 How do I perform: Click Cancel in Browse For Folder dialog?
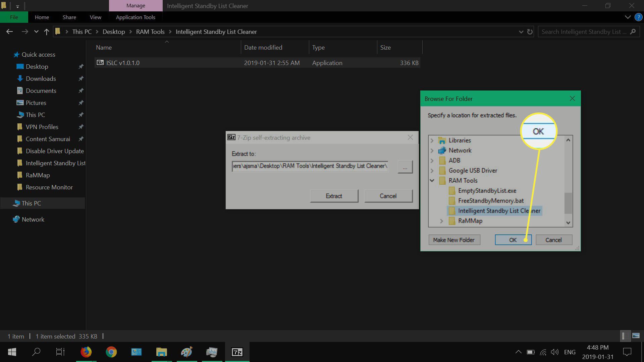(553, 240)
